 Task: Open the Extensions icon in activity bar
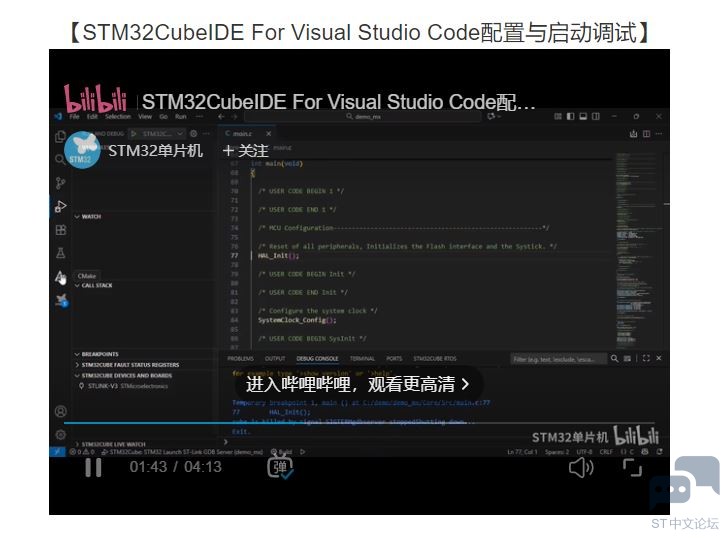click(x=60, y=230)
